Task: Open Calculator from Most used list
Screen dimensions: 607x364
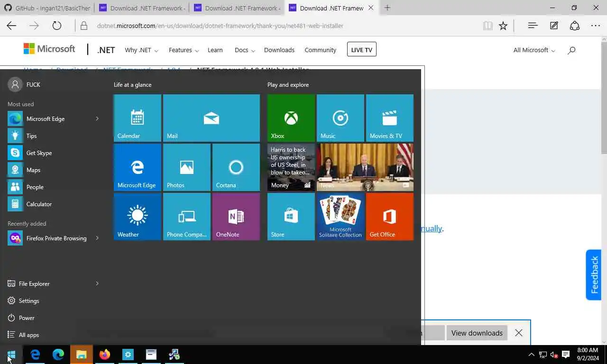Action: pos(54,204)
